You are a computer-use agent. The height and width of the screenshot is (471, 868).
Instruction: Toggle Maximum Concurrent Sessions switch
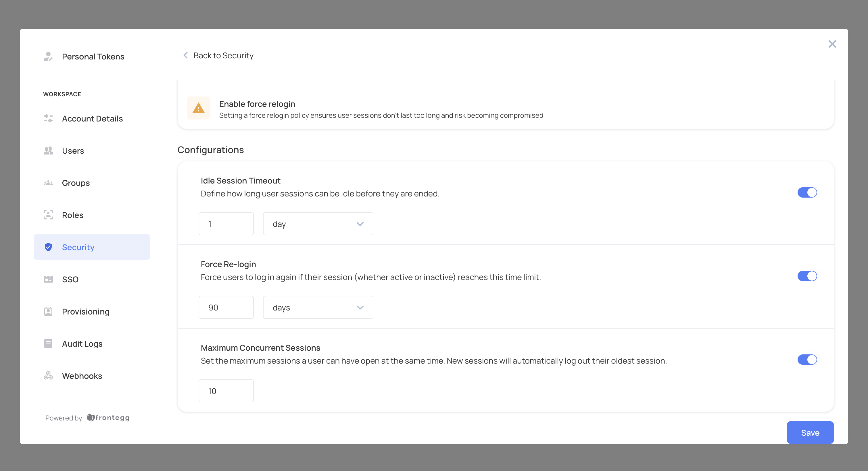807,360
